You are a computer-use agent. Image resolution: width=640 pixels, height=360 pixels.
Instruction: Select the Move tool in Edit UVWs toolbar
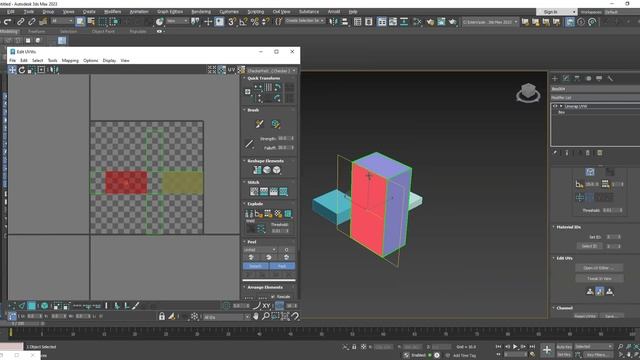pos(12,70)
